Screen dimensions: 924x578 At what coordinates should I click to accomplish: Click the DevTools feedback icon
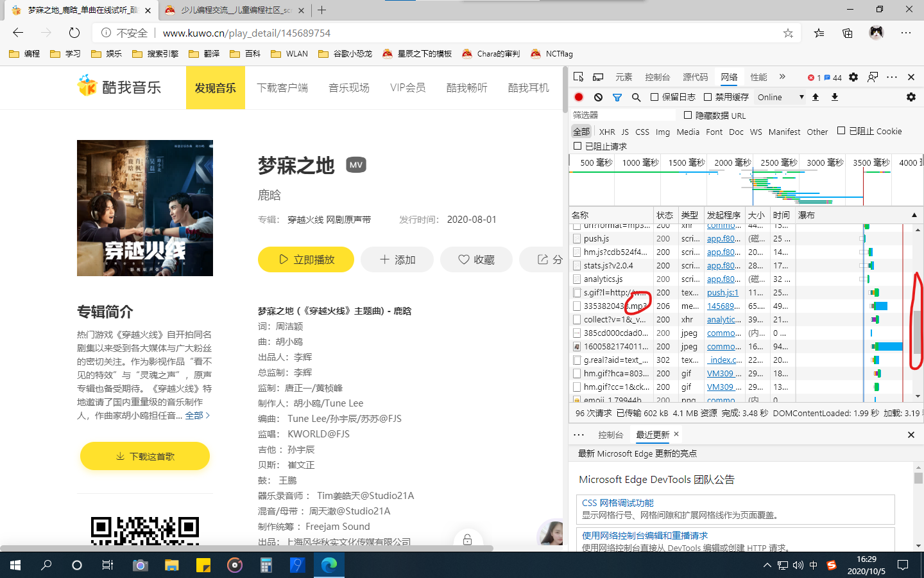coord(873,77)
